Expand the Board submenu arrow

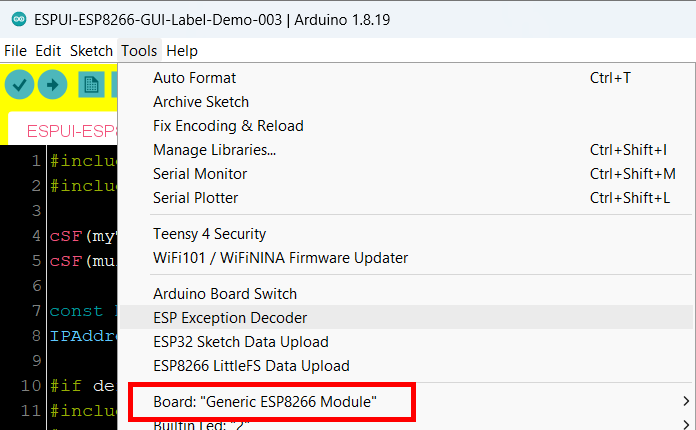click(686, 401)
